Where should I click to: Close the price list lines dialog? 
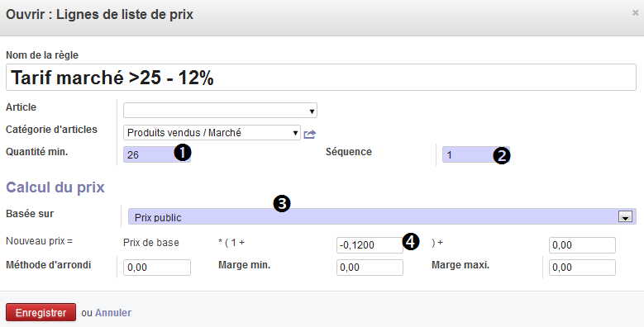[x=635, y=13]
